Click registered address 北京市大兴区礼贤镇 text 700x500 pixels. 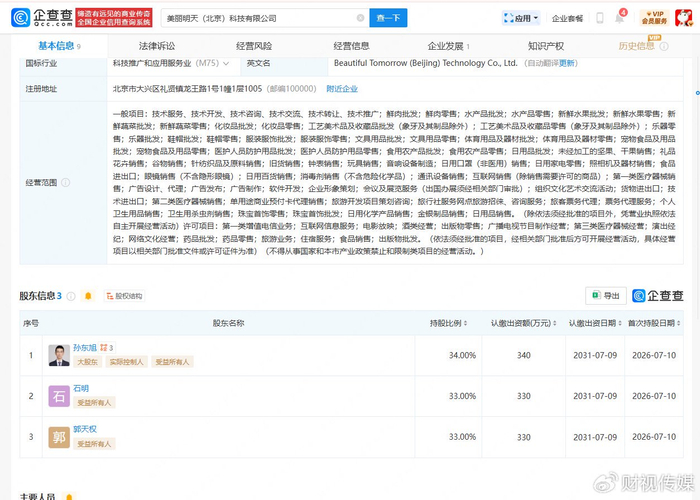[187, 89]
